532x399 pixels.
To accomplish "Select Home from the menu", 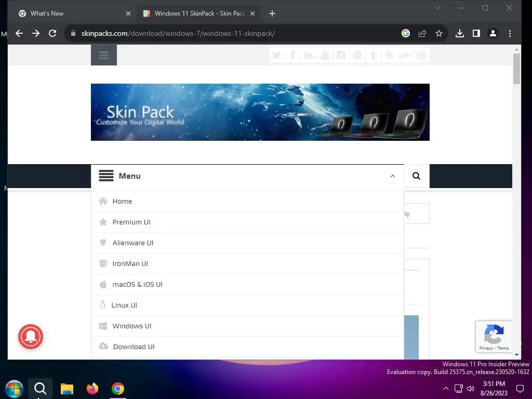I will click(247, 201).
